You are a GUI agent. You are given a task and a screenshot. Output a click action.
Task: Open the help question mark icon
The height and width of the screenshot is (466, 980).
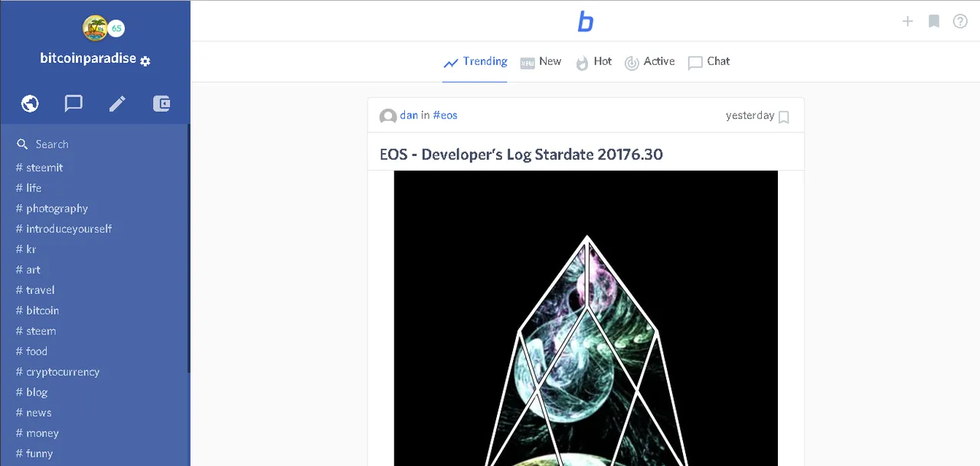click(960, 21)
